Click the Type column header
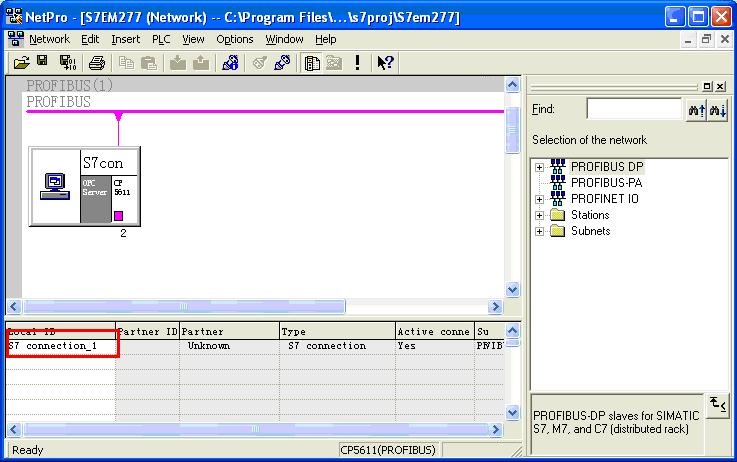737x462 pixels. pos(337,331)
